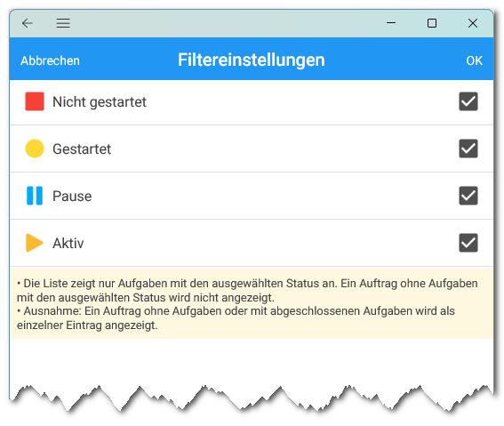
Task: Toggle the Gestartet filter checkbox
Action: pyautogui.click(x=468, y=149)
